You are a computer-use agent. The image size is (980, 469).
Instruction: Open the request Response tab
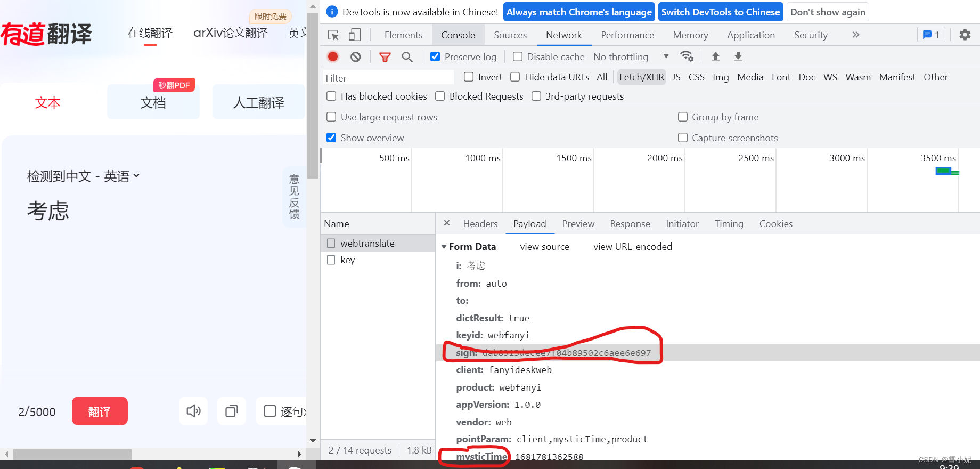point(630,224)
